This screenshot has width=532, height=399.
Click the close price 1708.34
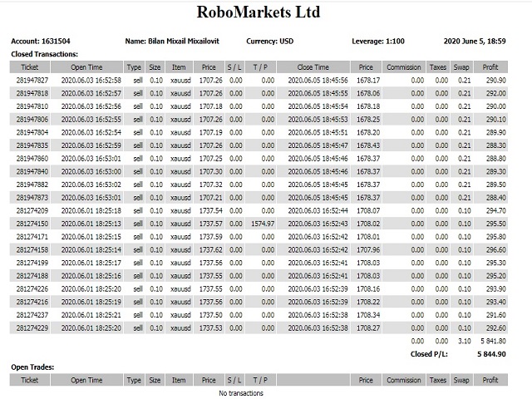pyautogui.click(x=368, y=315)
